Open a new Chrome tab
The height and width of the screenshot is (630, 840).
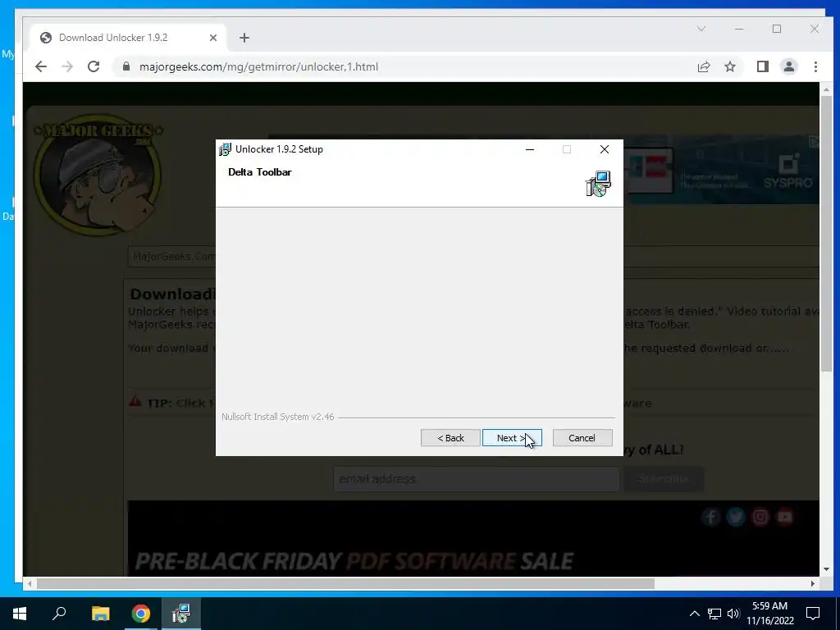click(x=244, y=38)
